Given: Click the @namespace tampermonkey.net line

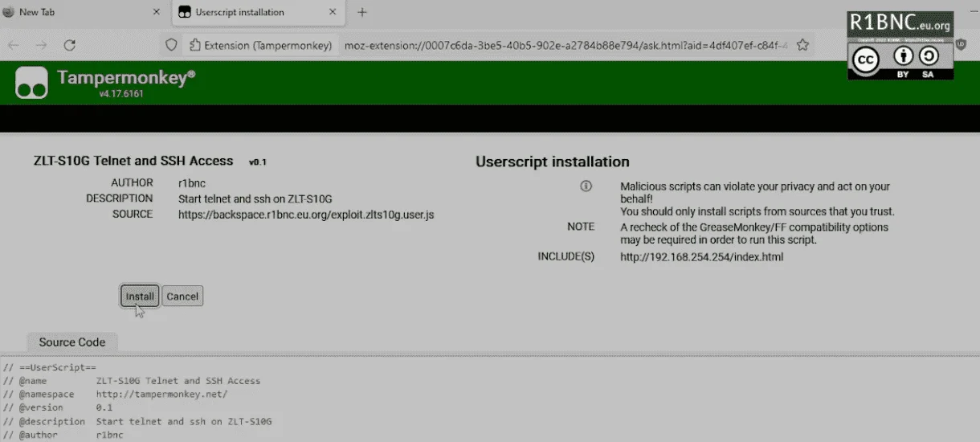Looking at the screenshot, I should (115, 395).
